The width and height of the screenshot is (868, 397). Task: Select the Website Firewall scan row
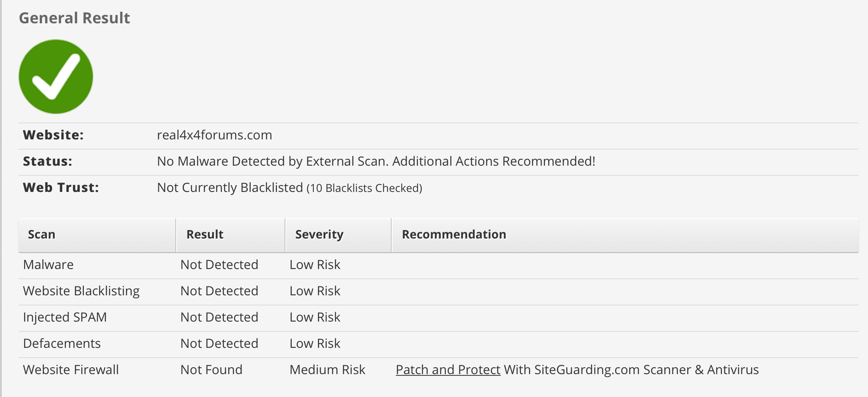(439, 370)
